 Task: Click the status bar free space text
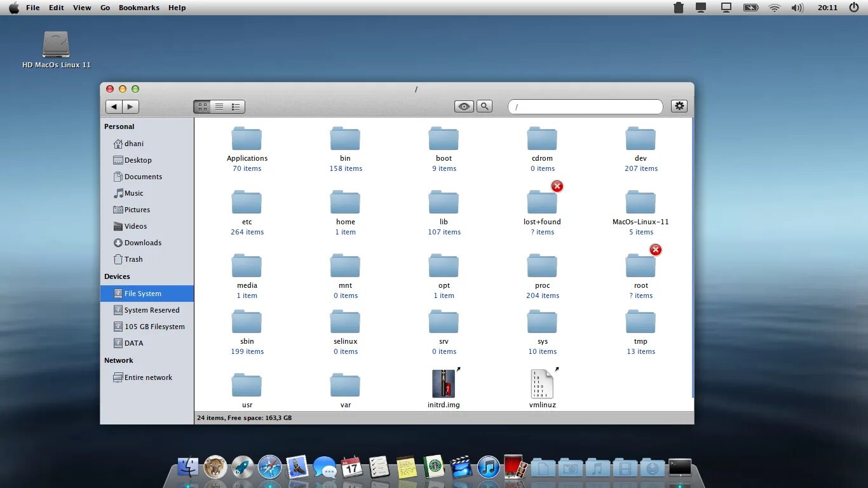tap(244, 418)
